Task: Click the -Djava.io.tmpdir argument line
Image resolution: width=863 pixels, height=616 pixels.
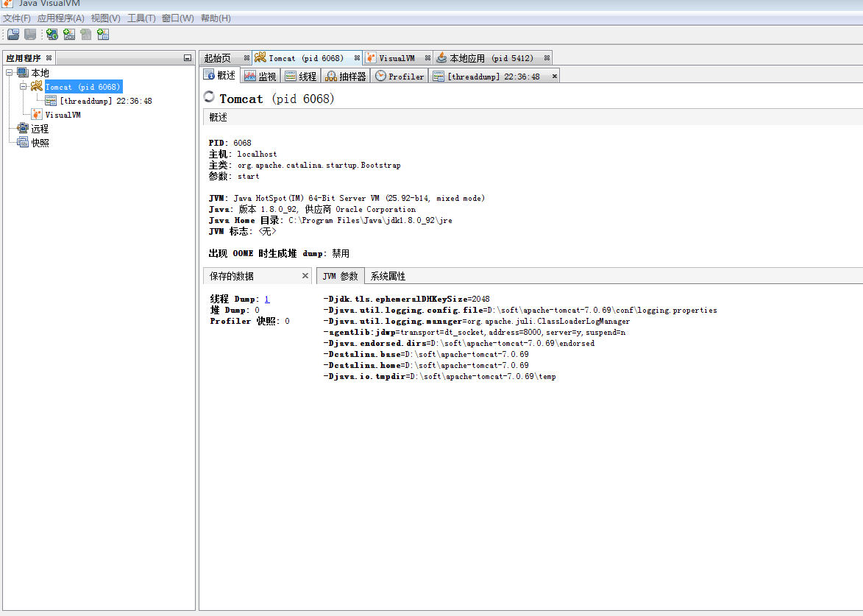Action: point(440,376)
